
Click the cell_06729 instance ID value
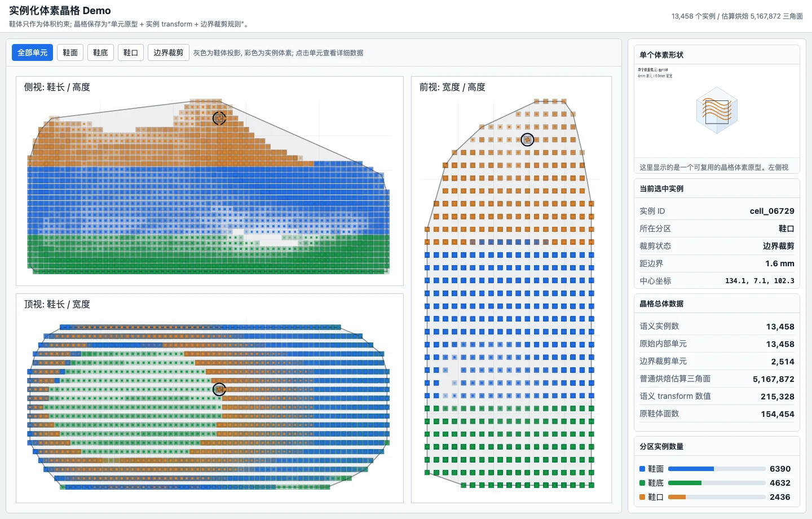tap(772, 211)
